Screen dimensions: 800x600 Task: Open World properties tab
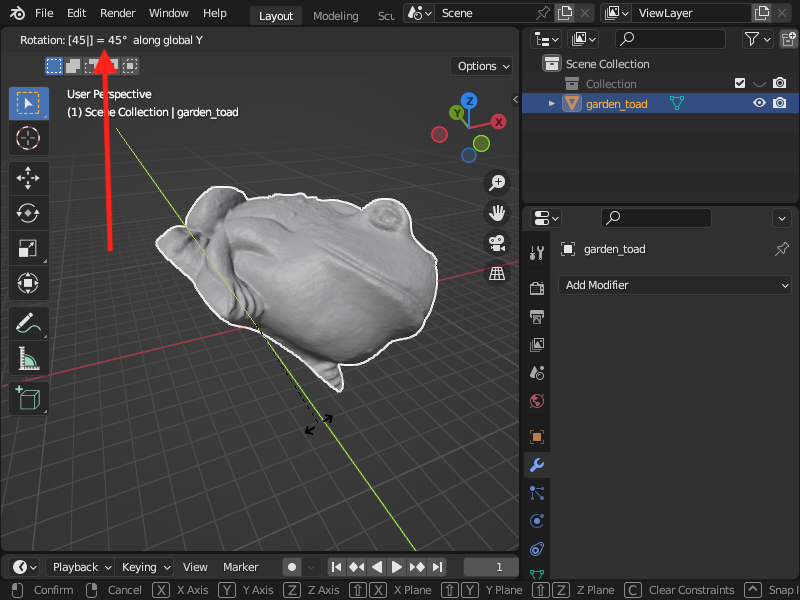[537, 401]
